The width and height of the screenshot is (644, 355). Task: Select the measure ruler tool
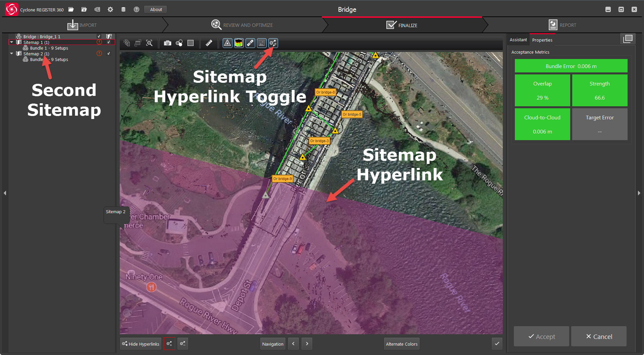tap(209, 43)
